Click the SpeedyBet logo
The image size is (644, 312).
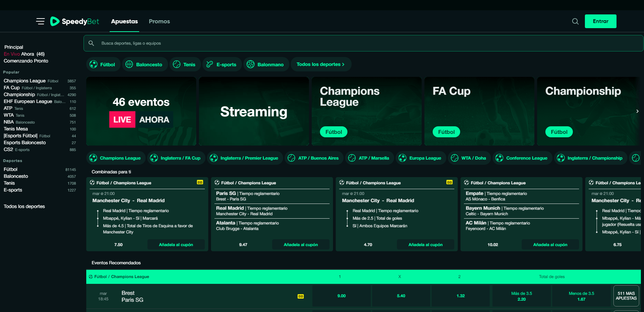coord(75,21)
